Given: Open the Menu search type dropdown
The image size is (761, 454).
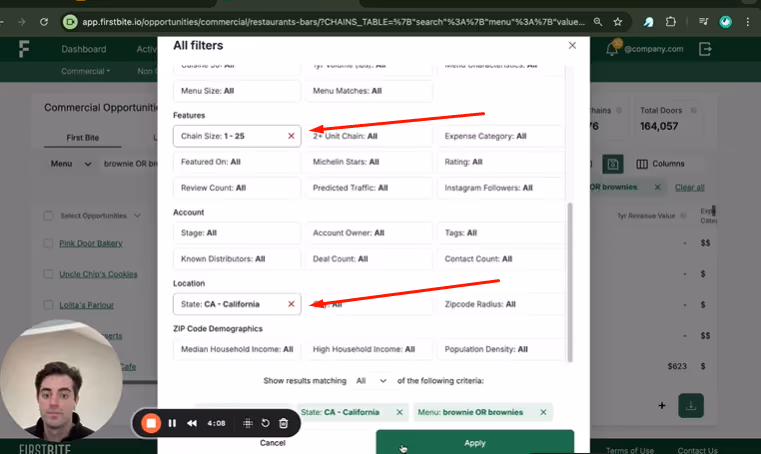Looking at the screenshot, I should [x=71, y=164].
